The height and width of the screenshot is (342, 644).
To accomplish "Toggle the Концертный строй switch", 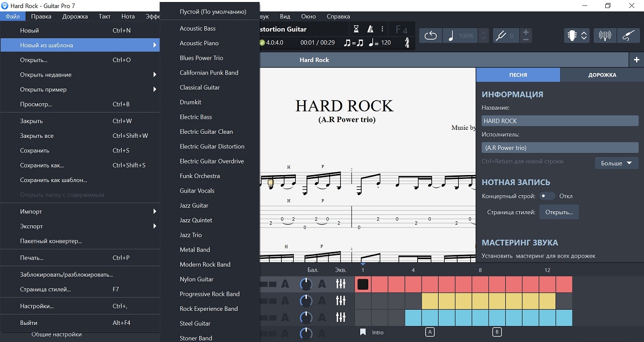I will pyautogui.click(x=546, y=196).
